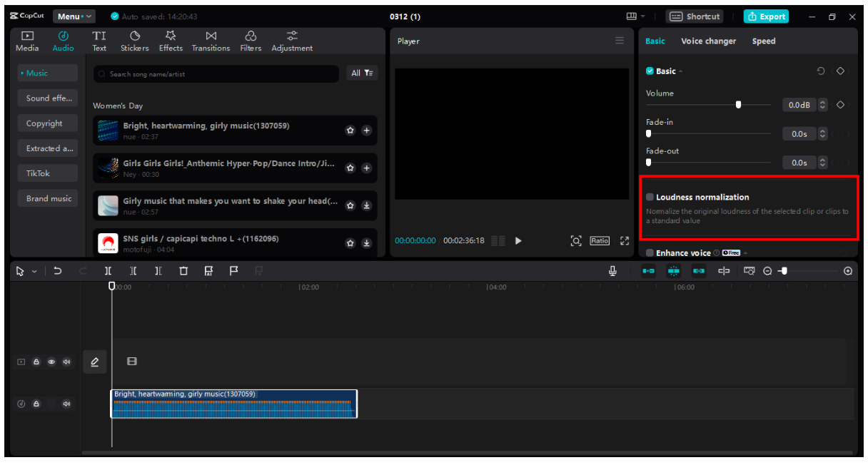The image size is (868, 465).
Task: Mute the video track
Action: (x=66, y=362)
